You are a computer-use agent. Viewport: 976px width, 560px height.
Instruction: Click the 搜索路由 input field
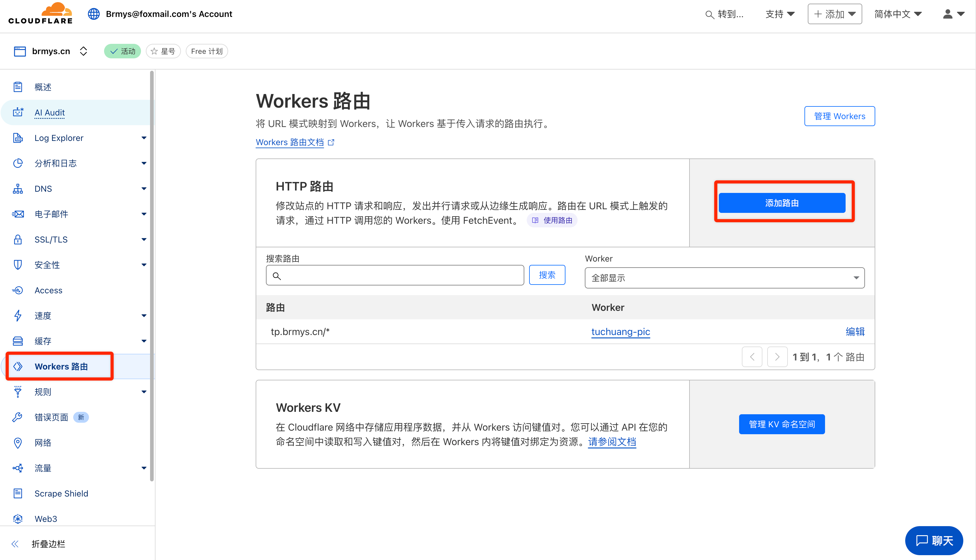tap(395, 275)
